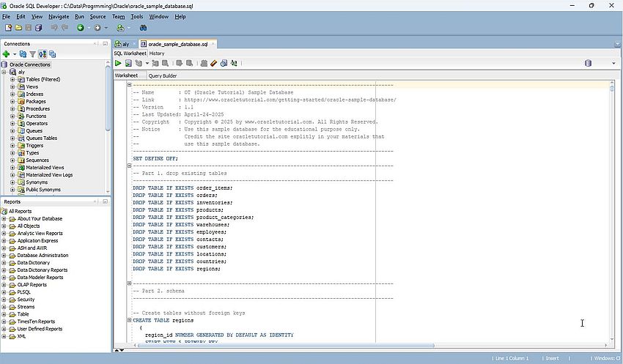Open SQL History clock icon
The image size is (623, 364).
point(224,64)
